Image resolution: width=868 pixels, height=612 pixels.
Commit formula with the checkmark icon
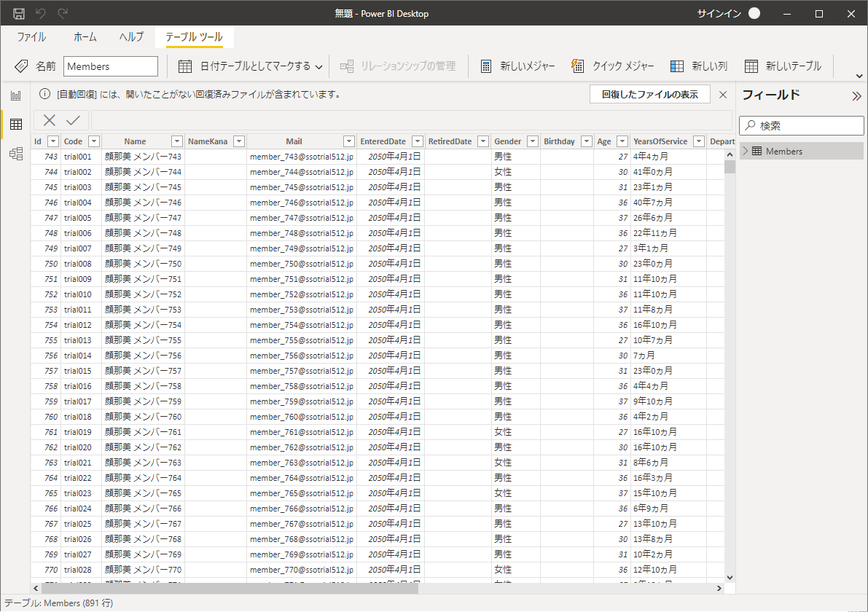[73, 120]
